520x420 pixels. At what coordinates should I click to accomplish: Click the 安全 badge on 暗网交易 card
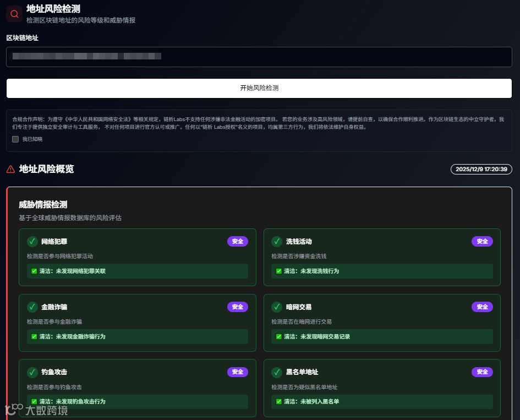click(482, 307)
